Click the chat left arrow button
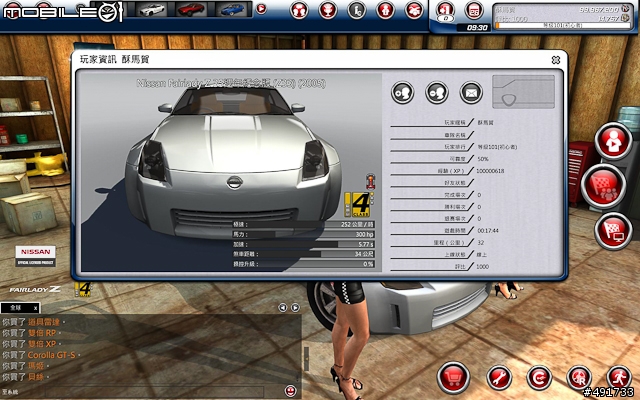Image resolution: width=640 pixels, height=400 pixels. tap(282, 307)
